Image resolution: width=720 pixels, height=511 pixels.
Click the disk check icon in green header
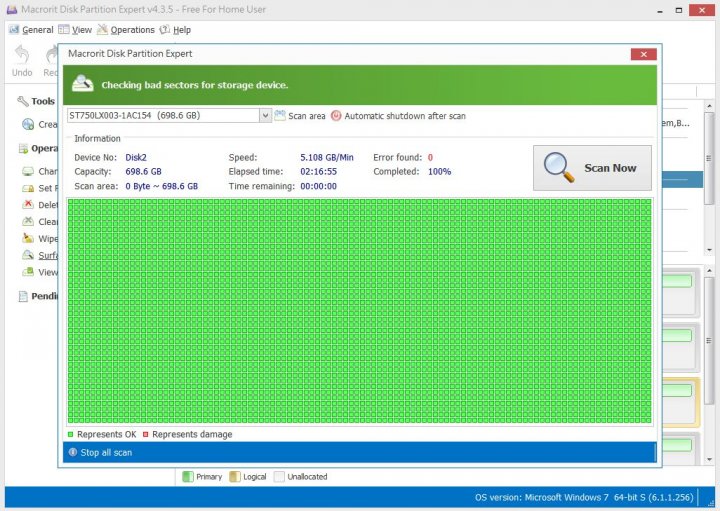pyautogui.click(x=83, y=84)
